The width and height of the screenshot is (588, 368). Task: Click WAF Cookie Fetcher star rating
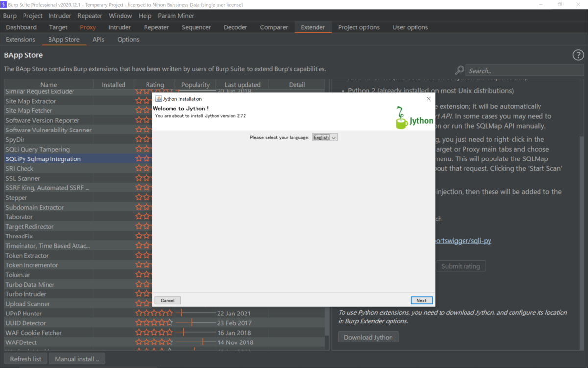154,333
